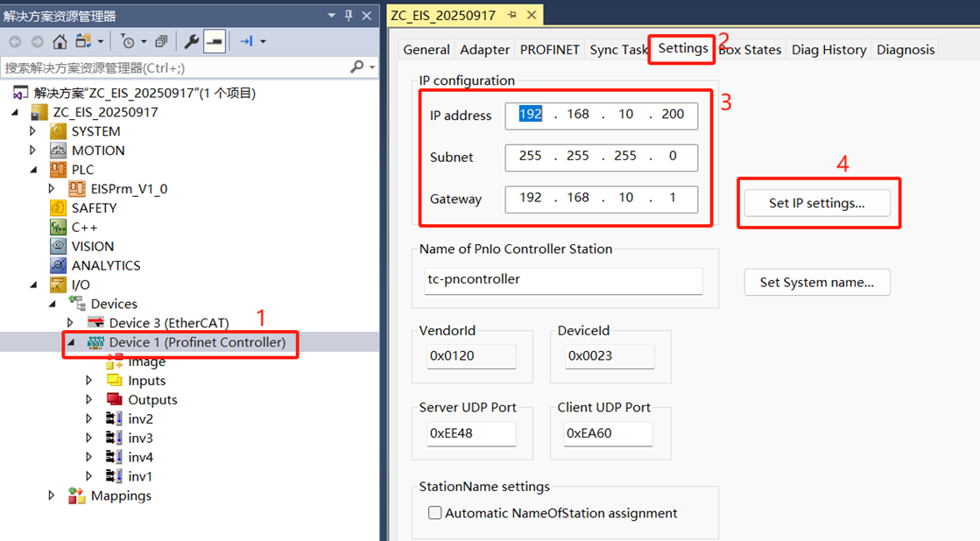
Task: Switch to the PROFINET tab
Action: pos(549,50)
